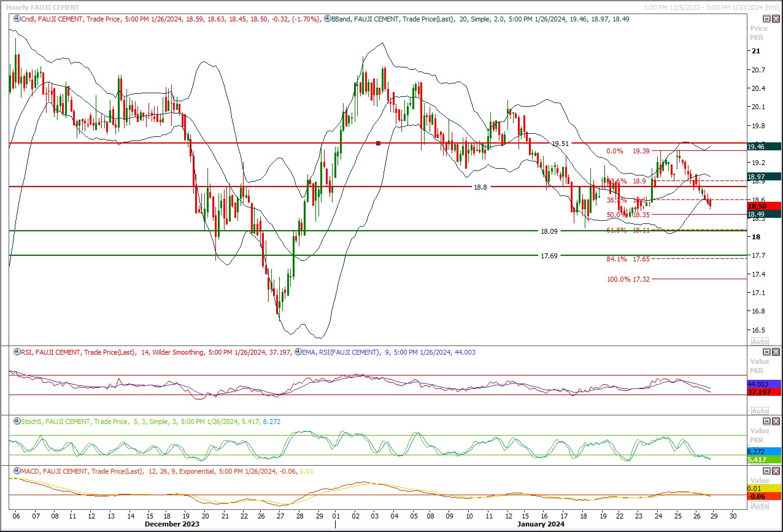The height and width of the screenshot is (532, 783).
Task: Toggle Auto scaling on MACD panel
Action: coord(759,505)
